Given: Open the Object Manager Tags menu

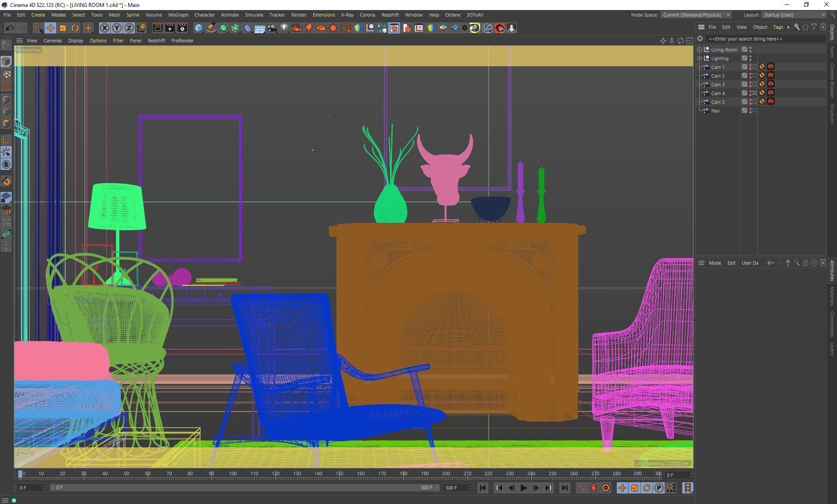Looking at the screenshot, I should (778, 27).
